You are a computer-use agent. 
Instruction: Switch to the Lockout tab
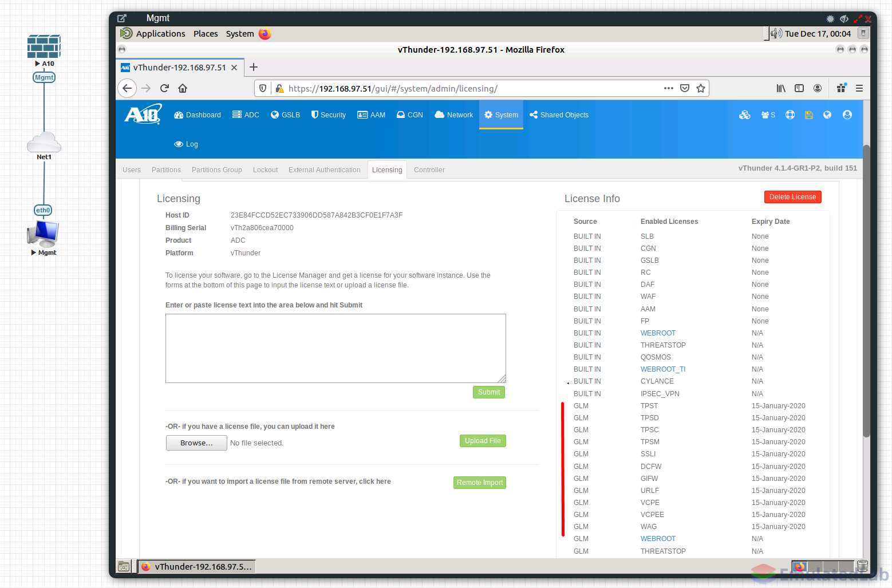pos(265,170)
